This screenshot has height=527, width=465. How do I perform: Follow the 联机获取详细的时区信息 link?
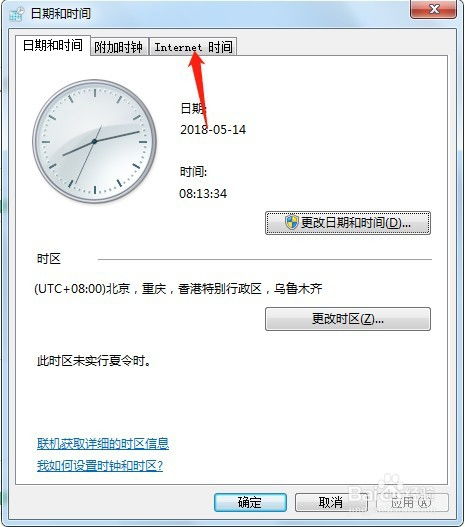tap(103, 444)
